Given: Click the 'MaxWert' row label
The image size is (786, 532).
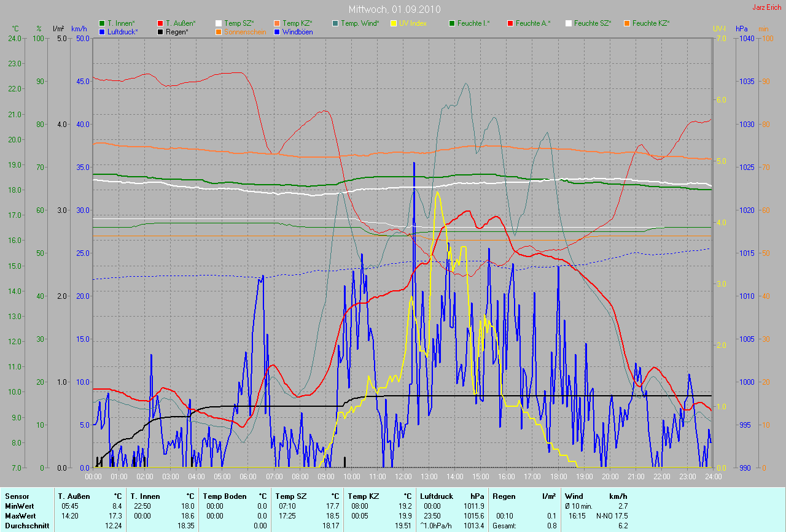Looking at the screenshot, I should [20, 516].
